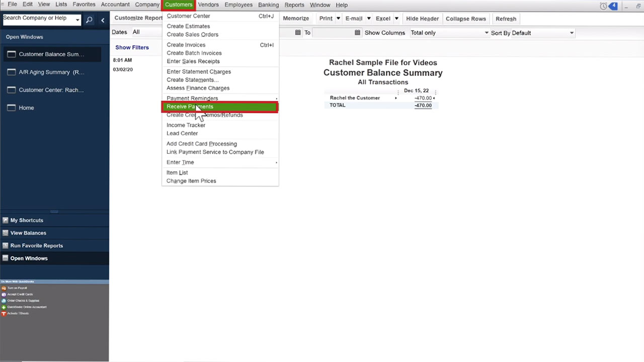Open reminders via the alarm clock icon
This screenshot has width=644, height=362.
pyautogui.click(x=604, y=6)
